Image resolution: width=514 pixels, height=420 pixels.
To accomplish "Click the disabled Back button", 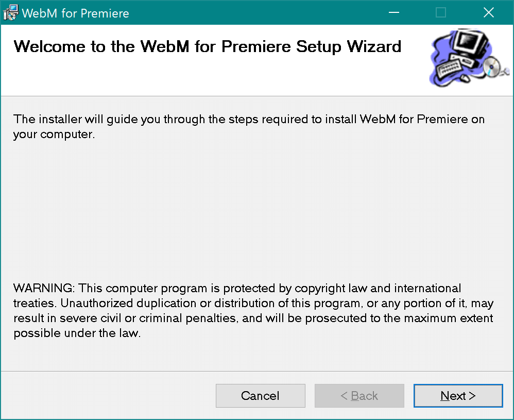I will 359,396.
